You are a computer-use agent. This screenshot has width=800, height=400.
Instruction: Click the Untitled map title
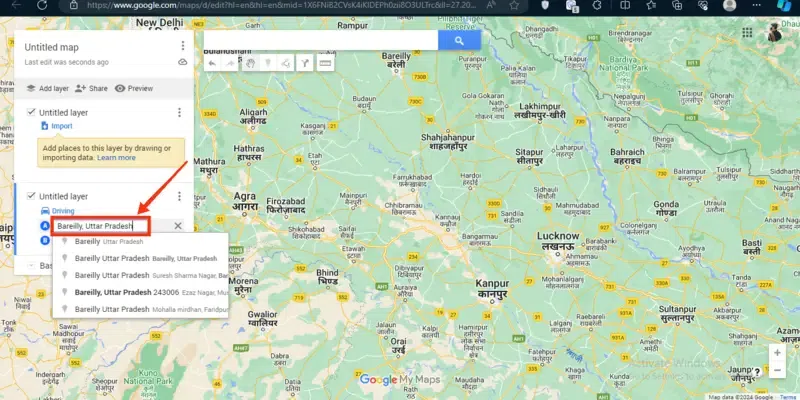[52, 47]
